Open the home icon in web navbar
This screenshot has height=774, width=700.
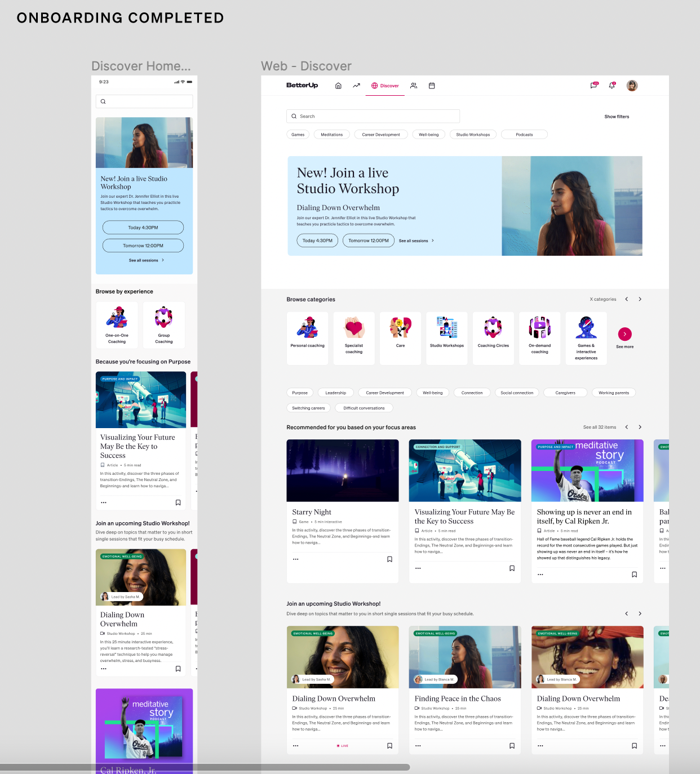point(338,86)
